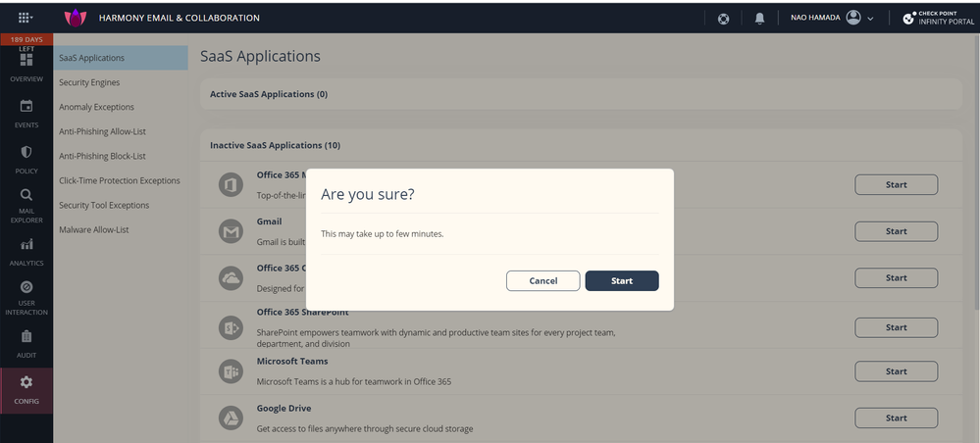Open Anomaly Exceptions menu item
This screenshot has height=443, width=980.
96,107
